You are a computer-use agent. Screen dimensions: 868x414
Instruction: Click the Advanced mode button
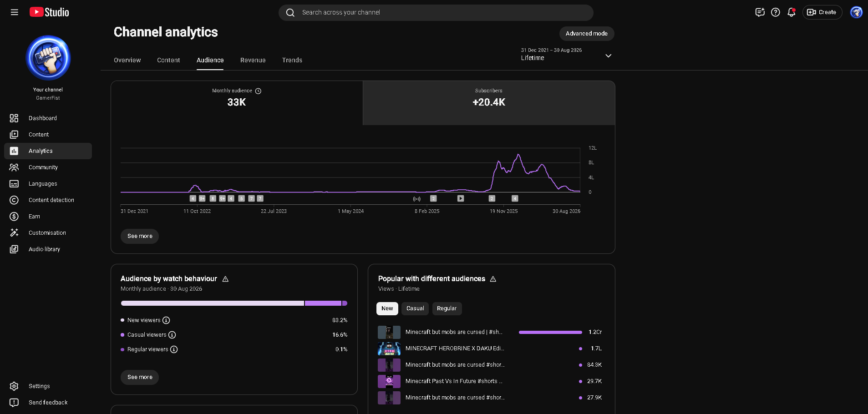tap(587, 34)
